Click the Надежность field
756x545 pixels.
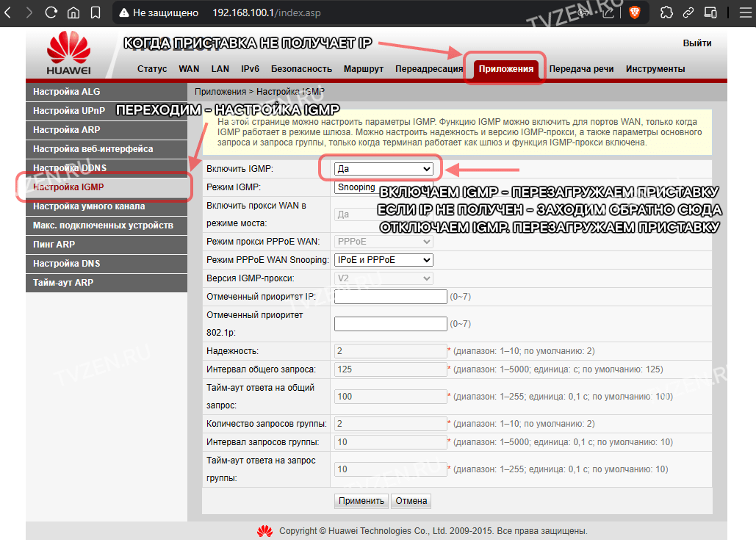tap(391, 351)
